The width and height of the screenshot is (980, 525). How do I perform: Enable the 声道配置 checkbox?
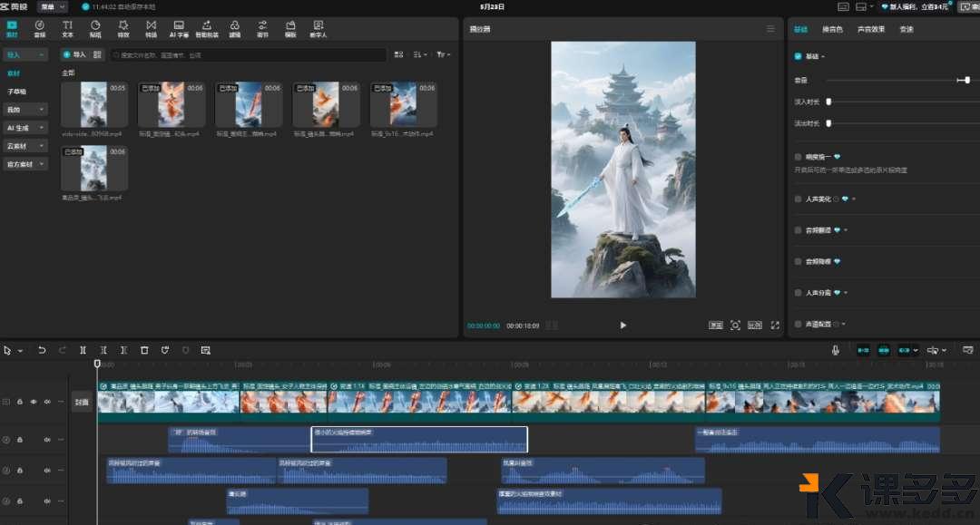coord(799,324)
